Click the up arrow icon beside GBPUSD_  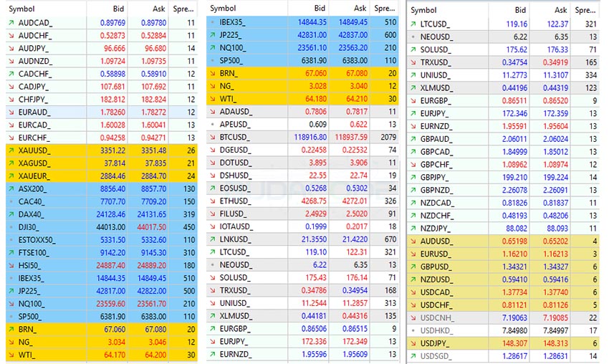coord(413,267)
